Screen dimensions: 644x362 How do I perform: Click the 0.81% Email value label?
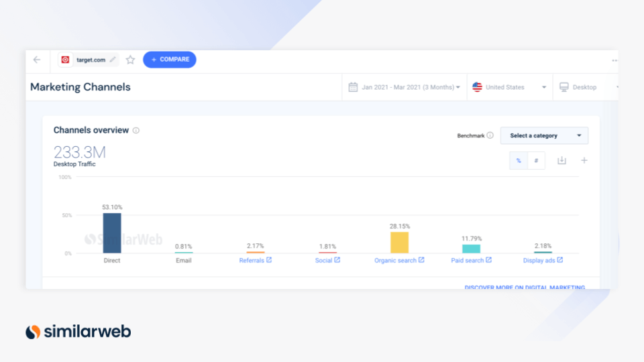[184, 246]
